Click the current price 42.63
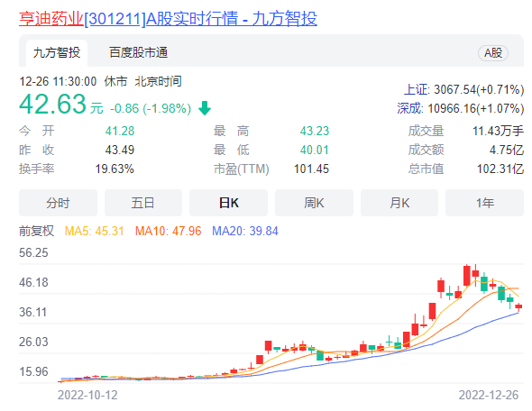 click(52, 104)
